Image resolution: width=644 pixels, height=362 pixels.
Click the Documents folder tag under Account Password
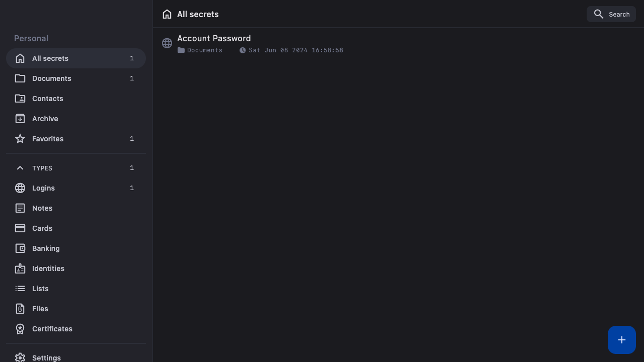(x=200, y=50)
